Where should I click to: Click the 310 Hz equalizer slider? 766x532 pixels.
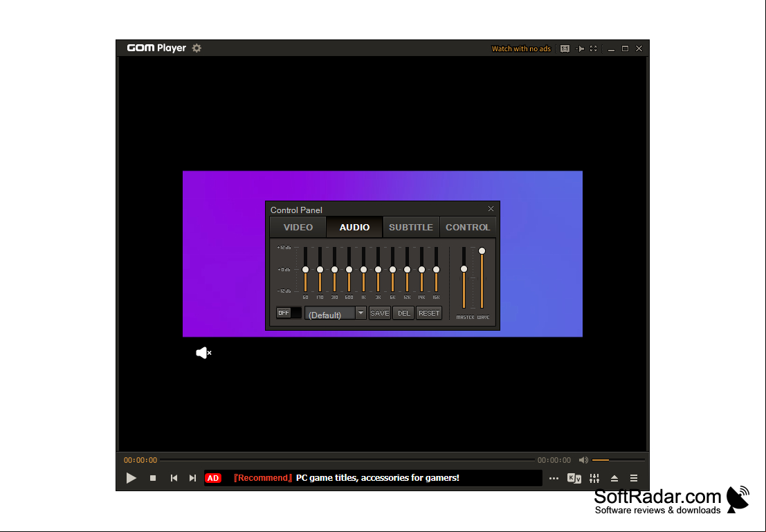pyautogui.click(x=335, y=269)
